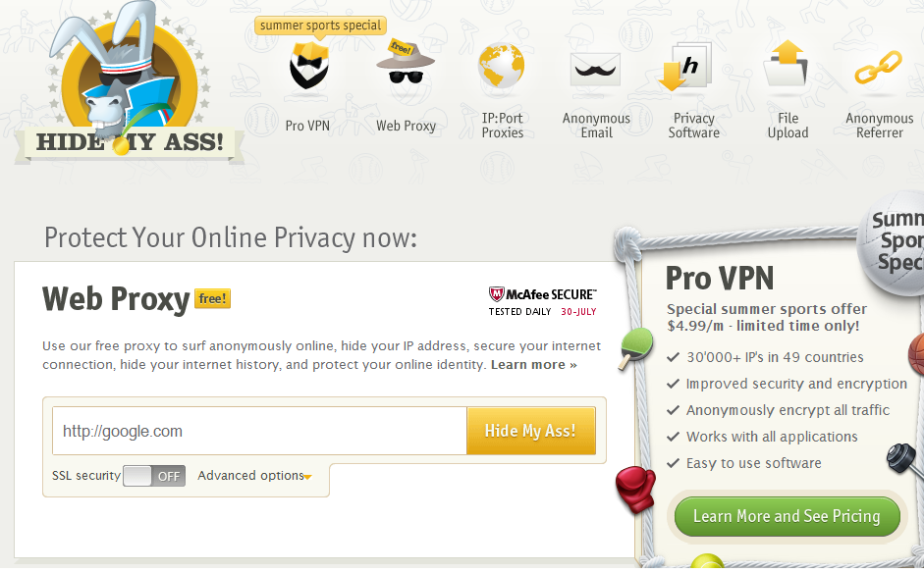The height and width of the screenshot is (573, 924).
Task: Click the Hide My Ass! submit button
Action: (x=530, y=431)
